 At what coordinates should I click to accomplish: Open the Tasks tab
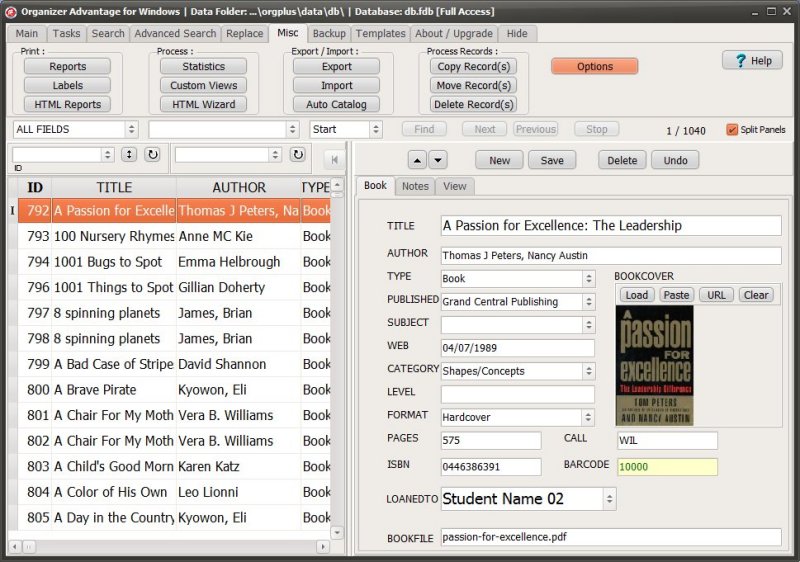pyautogui.click(x=66, y=34)
